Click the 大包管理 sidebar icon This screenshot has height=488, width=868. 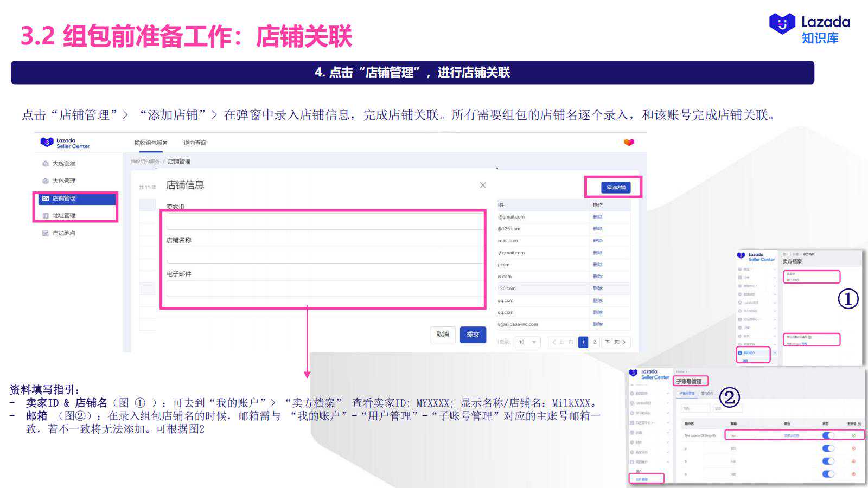(46, 181)
